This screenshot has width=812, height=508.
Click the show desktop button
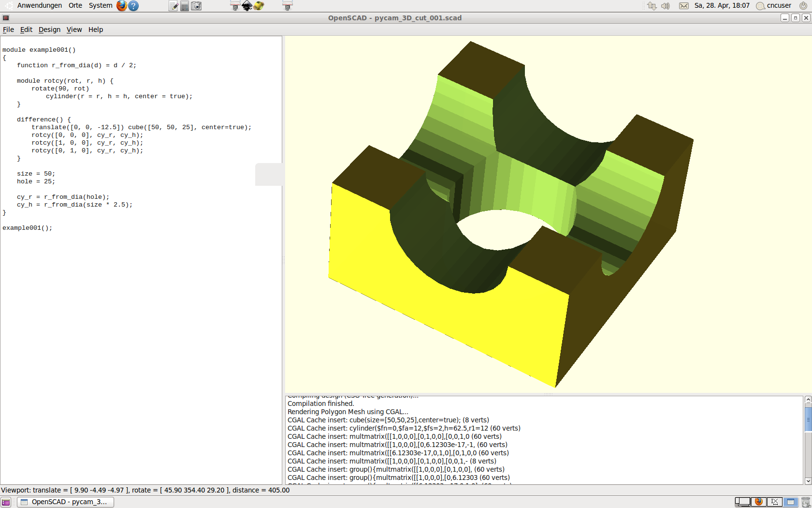[6, 502]
